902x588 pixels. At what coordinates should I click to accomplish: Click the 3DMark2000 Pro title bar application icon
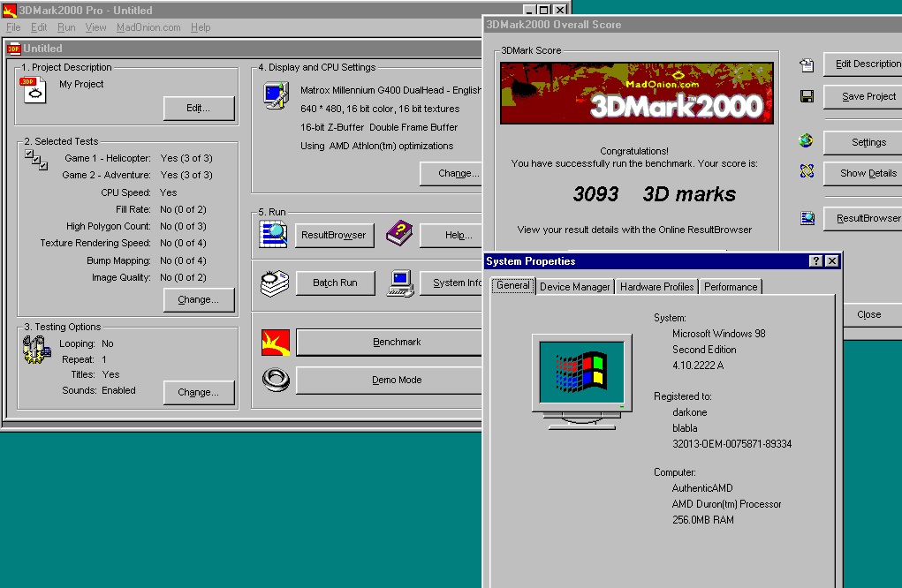tap(9, 11)
